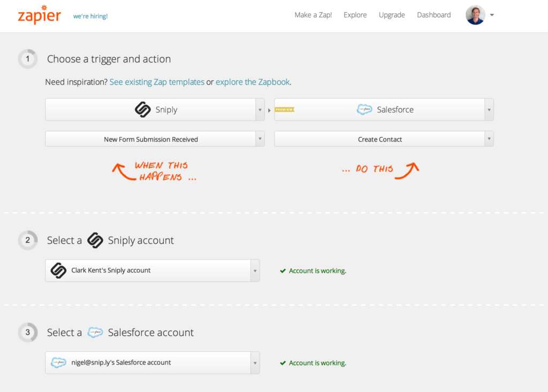Click the Zapier logo
The width and height of the screenshot is (548, 392).
[39, 15]
